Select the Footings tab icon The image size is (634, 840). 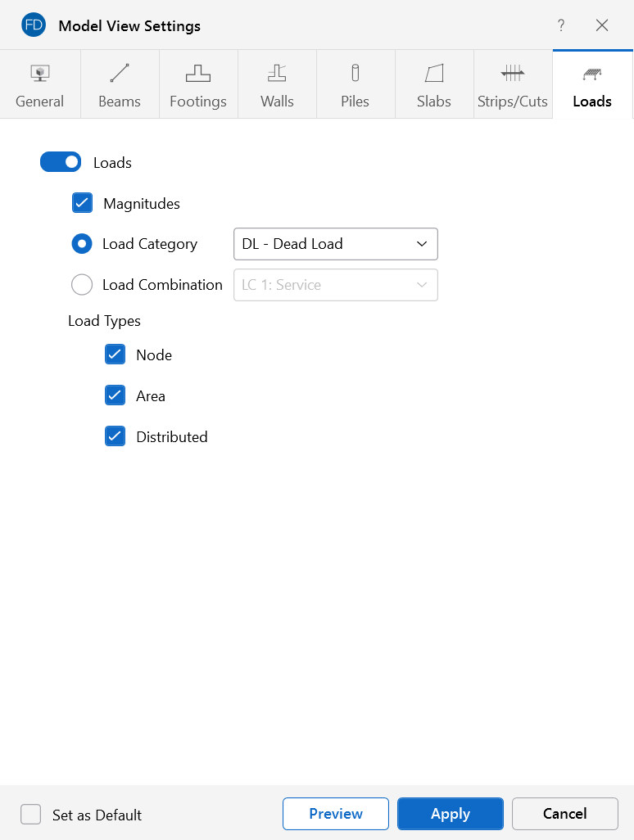click(198, 74)
